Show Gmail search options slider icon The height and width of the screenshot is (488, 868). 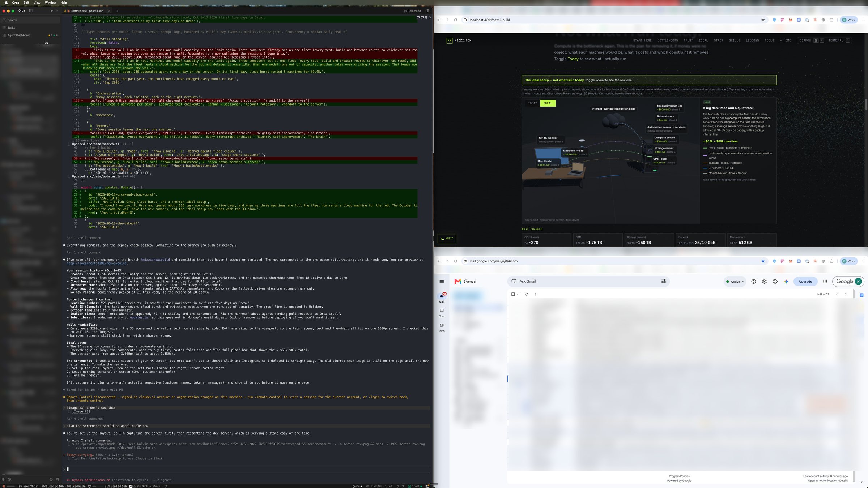click(663, 281)
